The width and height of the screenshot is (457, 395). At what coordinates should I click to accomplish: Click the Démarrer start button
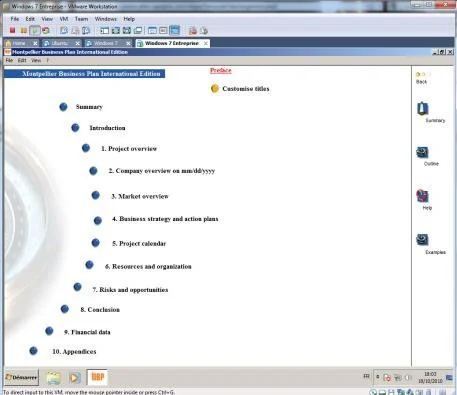pyautogui.click(x=21, y=377)
